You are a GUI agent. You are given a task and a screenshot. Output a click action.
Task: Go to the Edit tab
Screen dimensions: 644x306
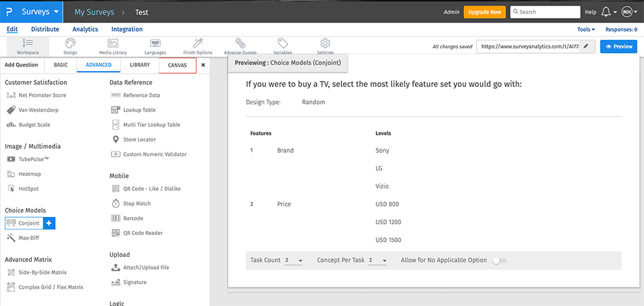13,29
